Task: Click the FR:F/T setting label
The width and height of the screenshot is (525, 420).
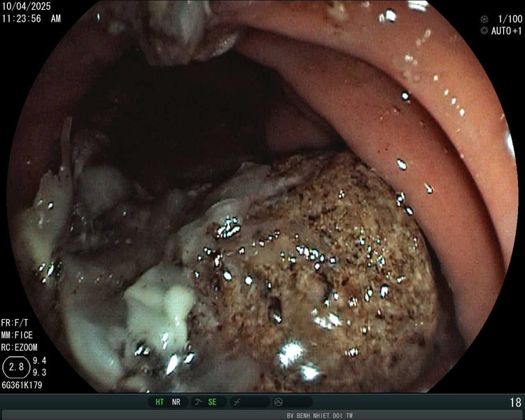Action: (x=15, y=325)
